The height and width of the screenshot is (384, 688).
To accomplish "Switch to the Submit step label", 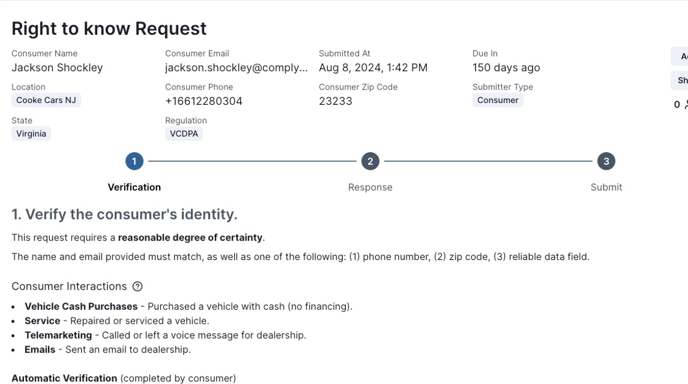I will click(x=606, y=187).
